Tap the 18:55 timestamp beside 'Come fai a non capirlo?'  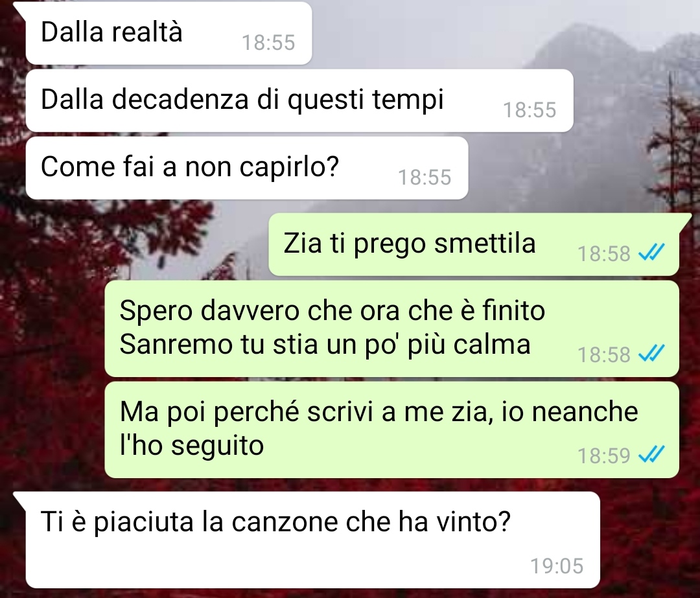pos(425,177)
